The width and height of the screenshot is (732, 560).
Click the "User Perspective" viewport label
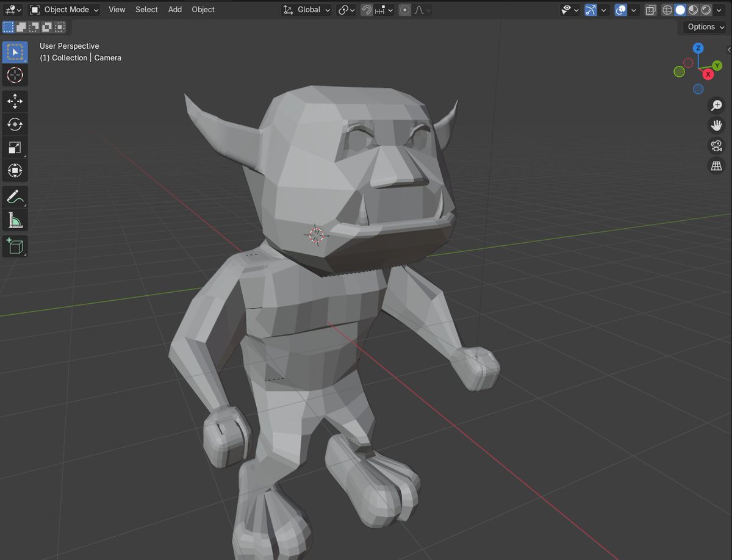(70, 46)
